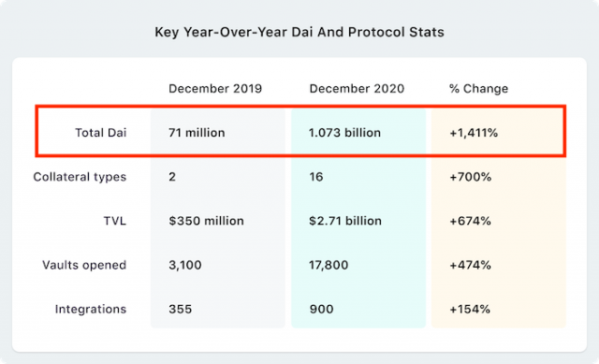
Task: Select the 16 collateral types cell
Action: coord(316,177)
